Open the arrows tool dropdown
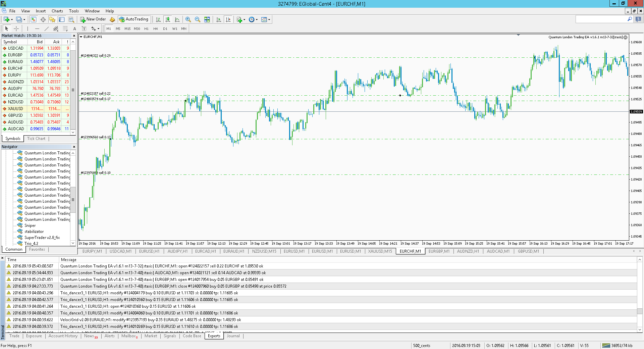644x349 pixels. (98, 29)
